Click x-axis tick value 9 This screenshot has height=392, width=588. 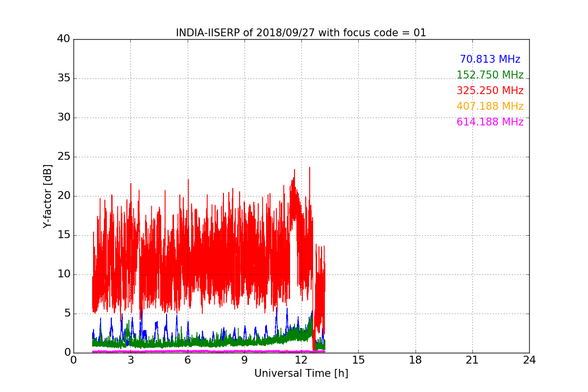point(245,360)
